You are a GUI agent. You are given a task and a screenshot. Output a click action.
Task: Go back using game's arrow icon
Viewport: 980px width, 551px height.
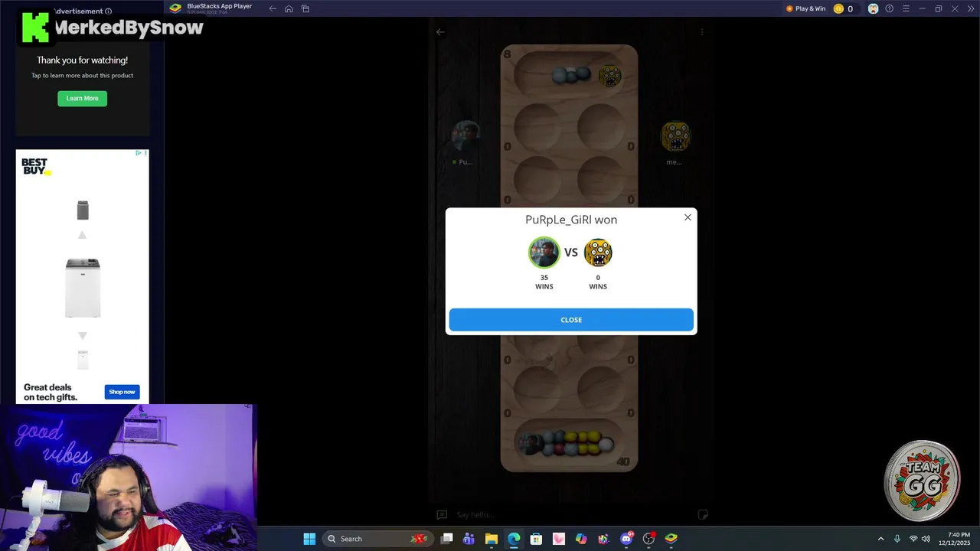pyautogui.click(x=440, y=32)
